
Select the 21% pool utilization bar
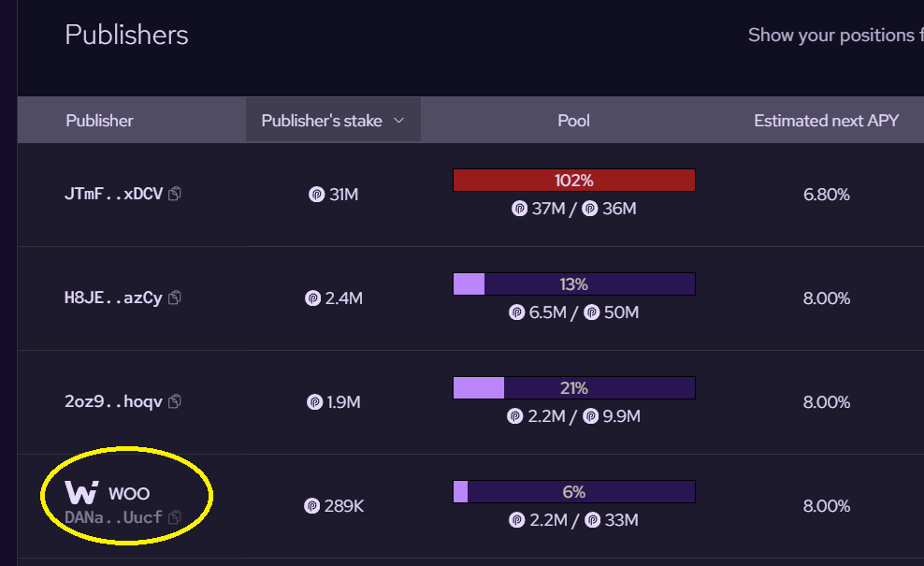click(574, 387)
